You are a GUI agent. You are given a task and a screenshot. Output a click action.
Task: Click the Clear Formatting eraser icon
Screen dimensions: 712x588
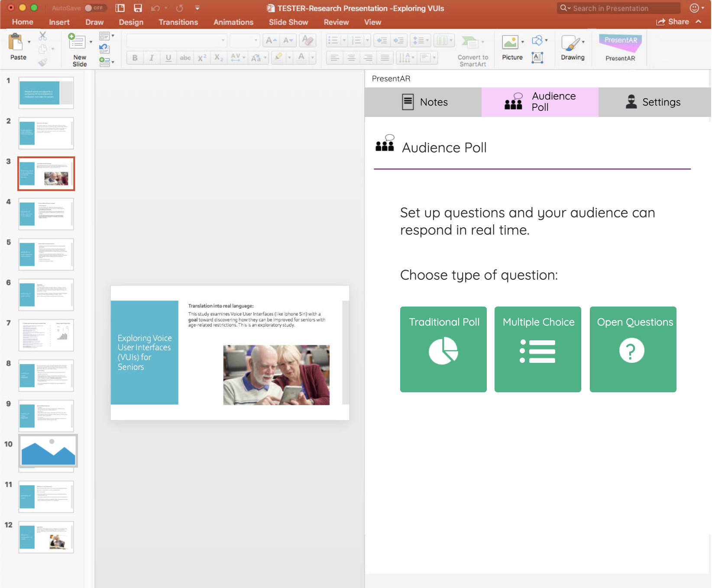pos(308,40)
